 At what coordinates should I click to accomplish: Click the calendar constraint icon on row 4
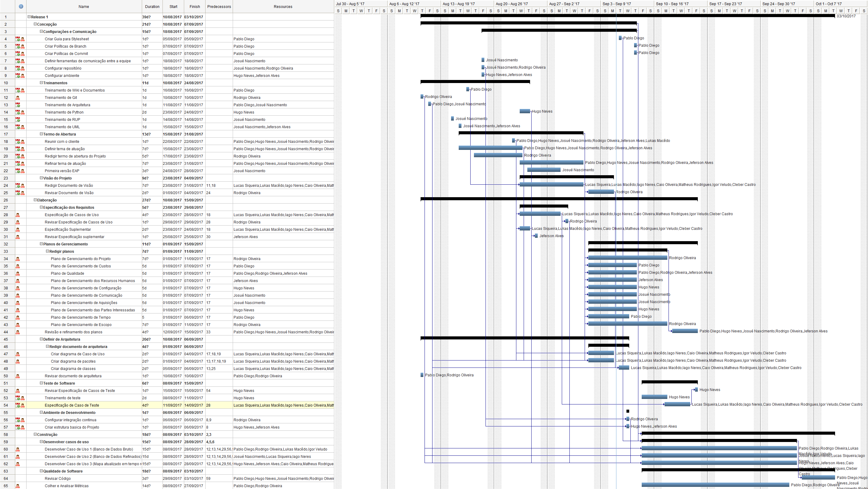18,39
